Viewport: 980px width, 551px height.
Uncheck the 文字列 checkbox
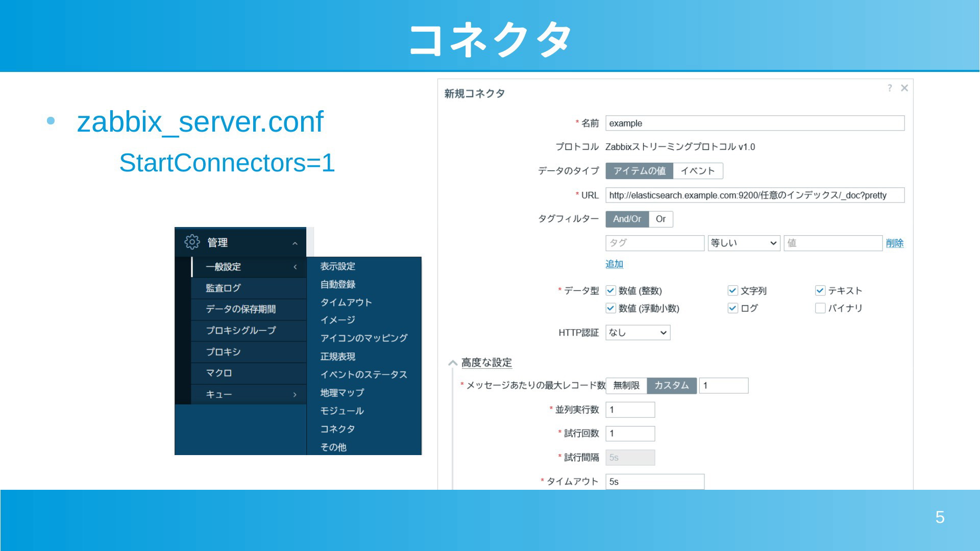[x=732, y=290]
